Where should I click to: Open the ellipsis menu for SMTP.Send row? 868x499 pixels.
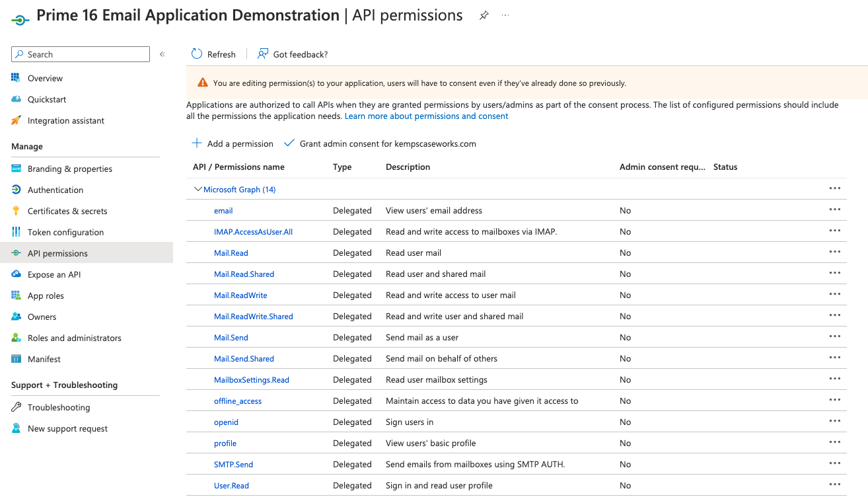(835, 464)
